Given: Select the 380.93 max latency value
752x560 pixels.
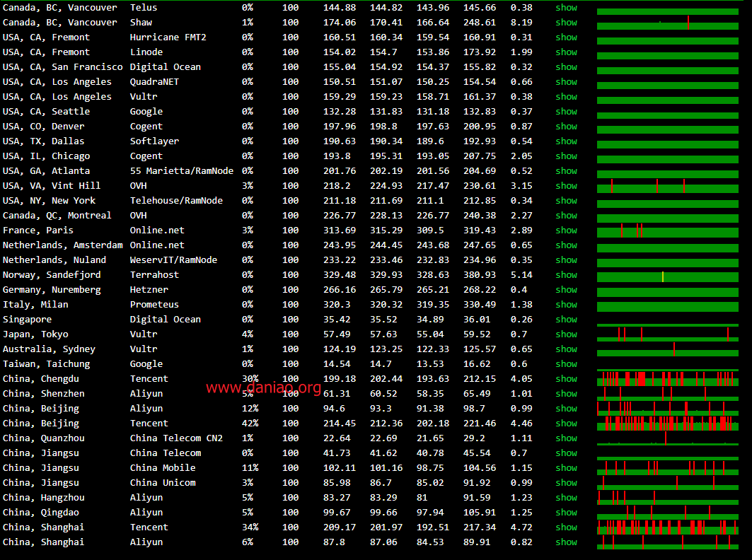Looking at the screenshot, I should (480, 275).
